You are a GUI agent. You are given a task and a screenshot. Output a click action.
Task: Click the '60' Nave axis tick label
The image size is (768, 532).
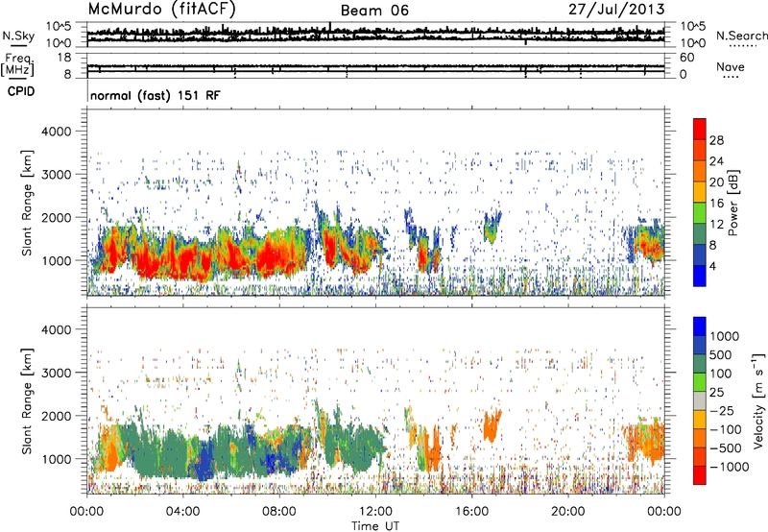[686, 58]
